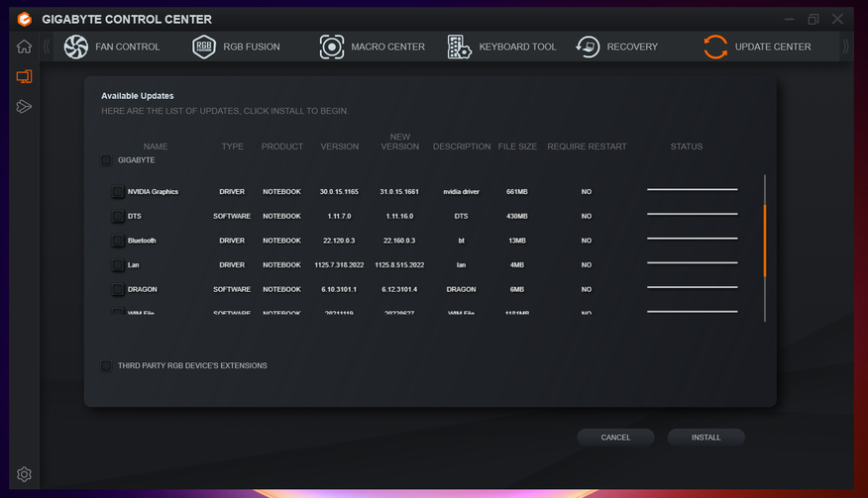
Task: Click the Keyboard Tool icon
Action: (x=460, y=47)
